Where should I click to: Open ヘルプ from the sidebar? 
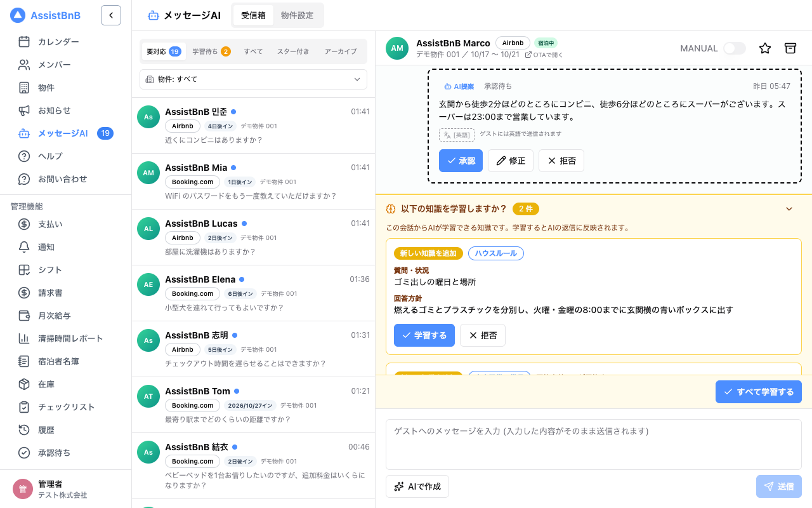66,156
